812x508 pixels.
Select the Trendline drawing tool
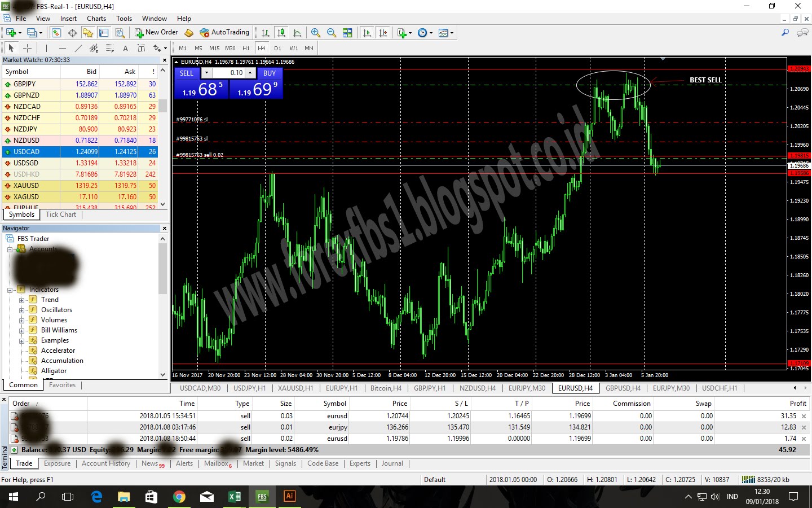point(78,48)
